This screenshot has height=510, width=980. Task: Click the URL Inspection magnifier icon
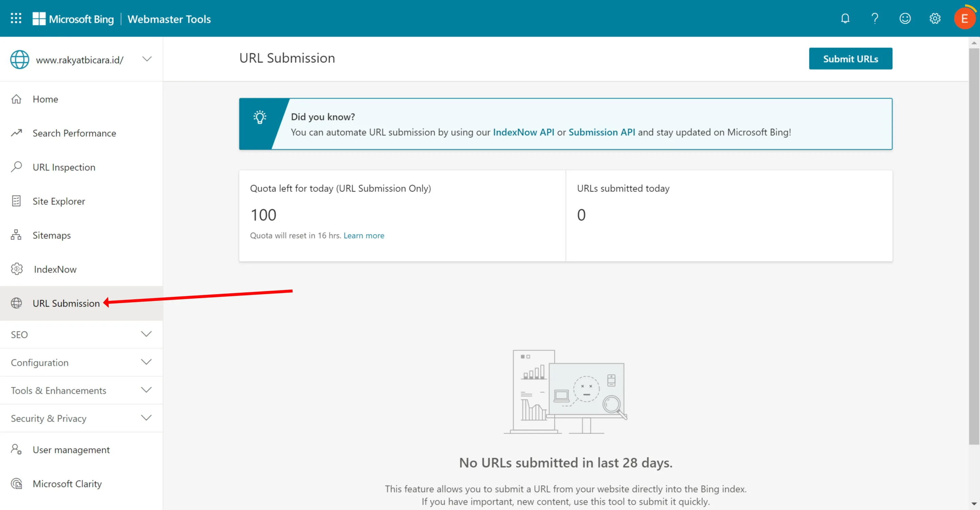16,167
